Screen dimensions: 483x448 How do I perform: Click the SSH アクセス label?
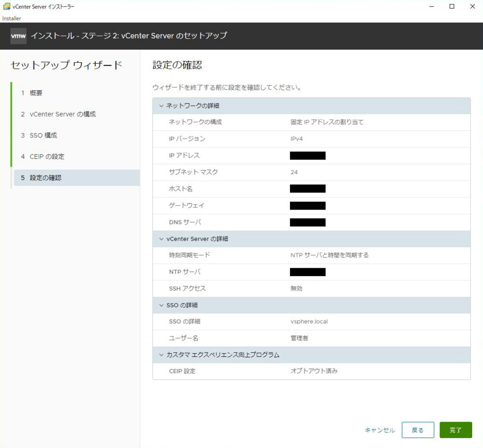187,288
